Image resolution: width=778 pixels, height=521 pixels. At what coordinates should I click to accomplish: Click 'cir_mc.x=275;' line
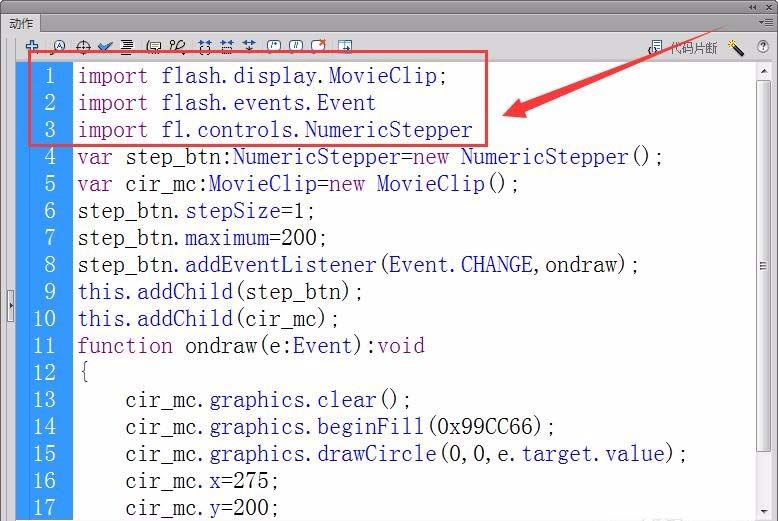tap(202, 480)
